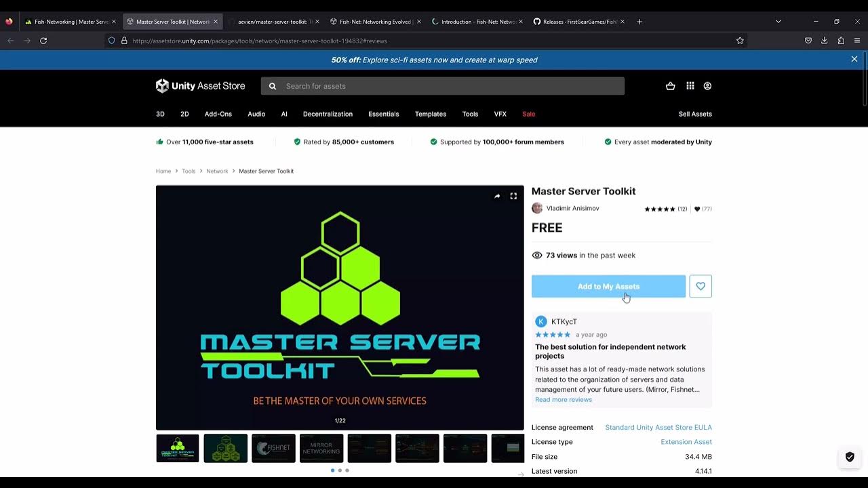Enter fullscreen on the preview image
The width and height of the screenshot is (868, 488).
click(513, 196)
